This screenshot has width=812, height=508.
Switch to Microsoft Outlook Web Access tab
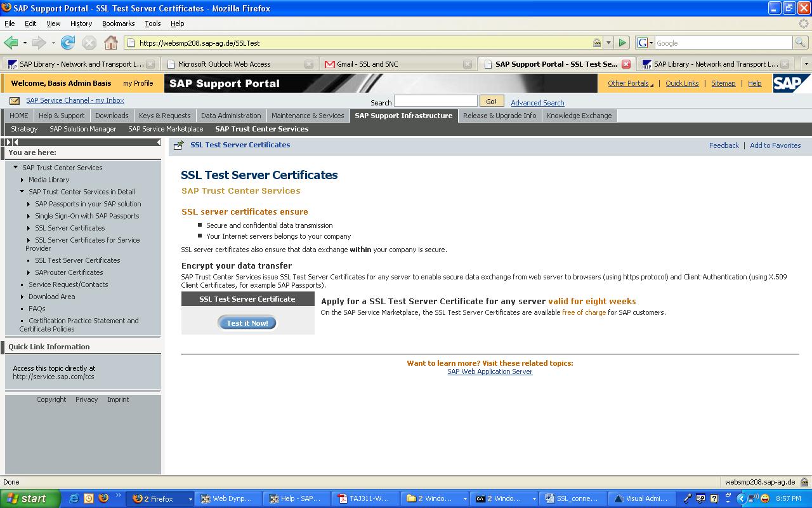coord(239,64)
